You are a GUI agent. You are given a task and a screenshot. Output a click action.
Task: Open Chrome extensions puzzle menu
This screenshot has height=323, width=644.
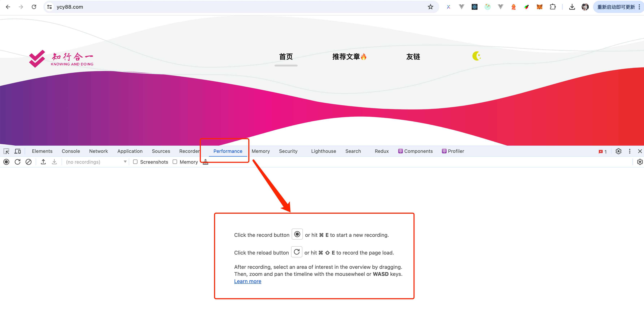[553, 7]
